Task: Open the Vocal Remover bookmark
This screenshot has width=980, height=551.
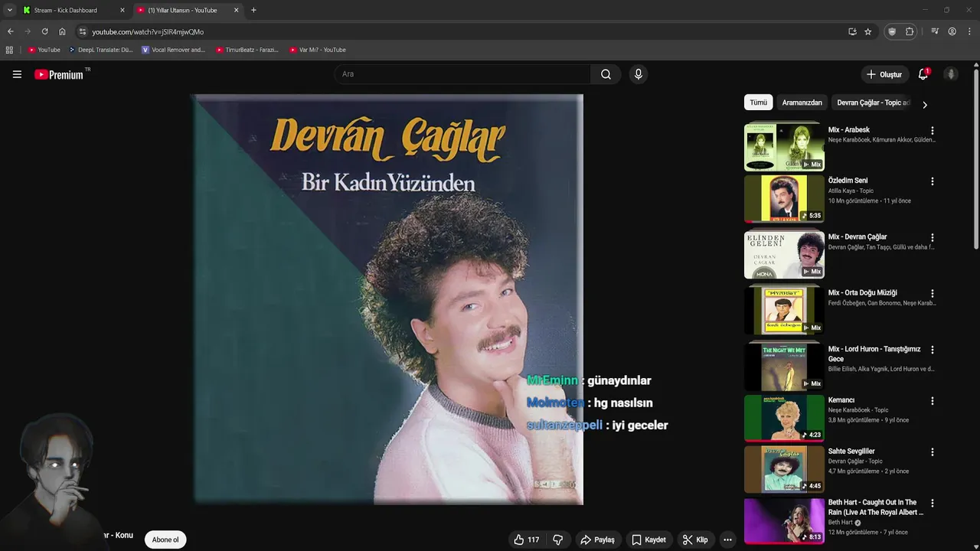Action: pyautogui.click(x=174, y=50)
